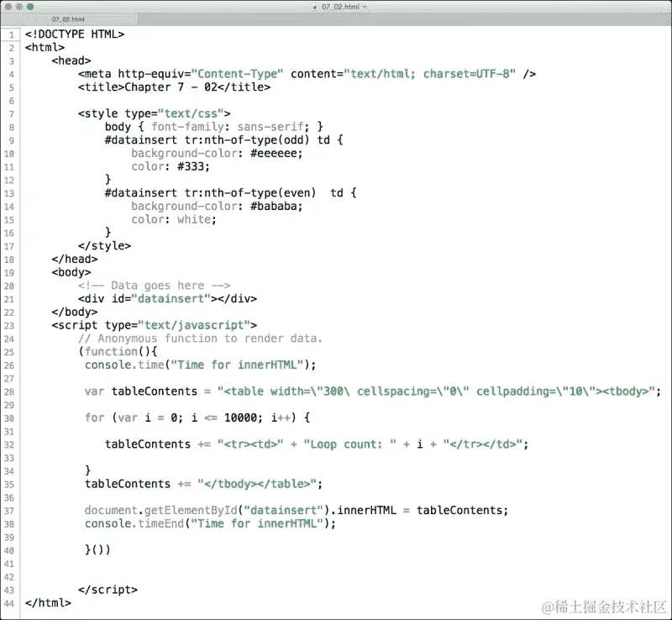Click the 'Data goes here' comment
Image resolution: width=672 pixels, height=620 pixels.
pyautogui.click(x=155, y=285)
